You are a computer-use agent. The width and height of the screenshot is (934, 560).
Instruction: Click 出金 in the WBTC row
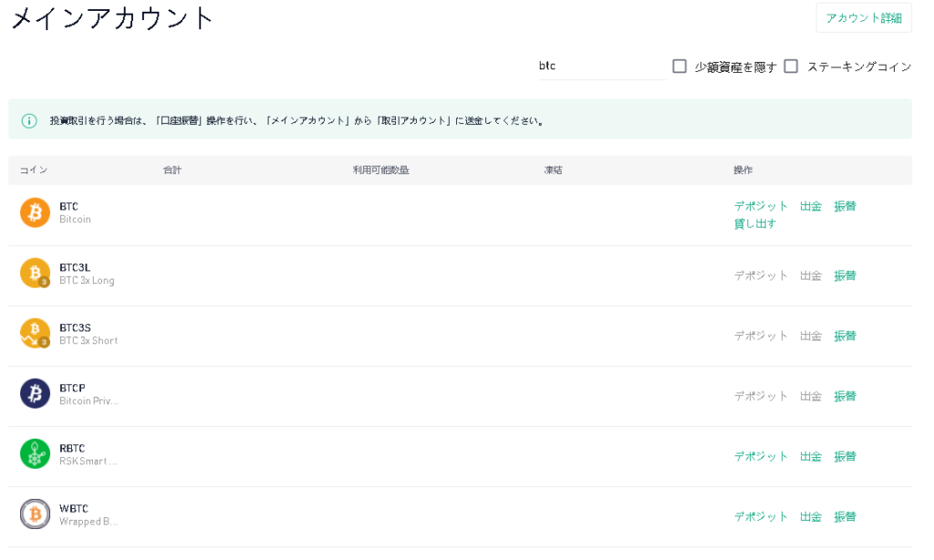pos(811,516)
